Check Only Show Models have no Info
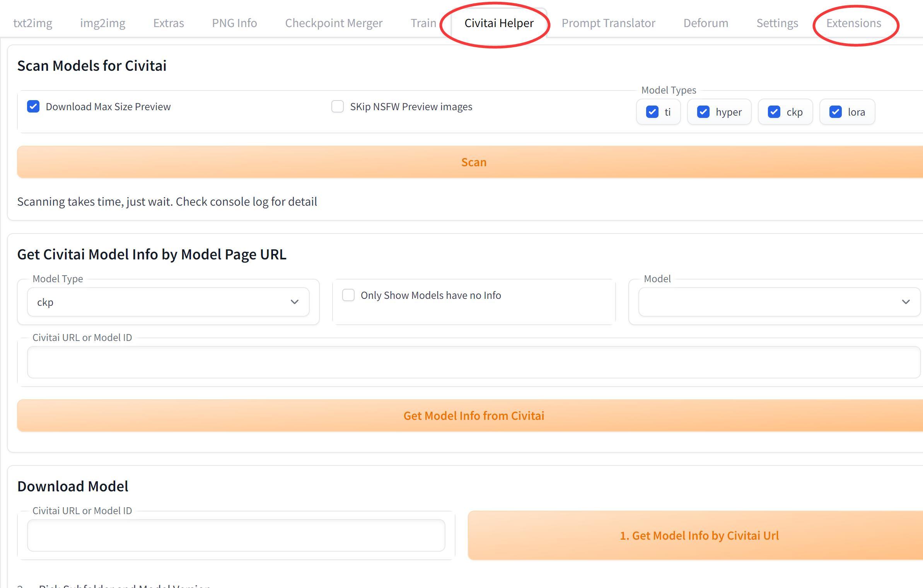Viewport: 923px width, 588px height. click(348, 295)
